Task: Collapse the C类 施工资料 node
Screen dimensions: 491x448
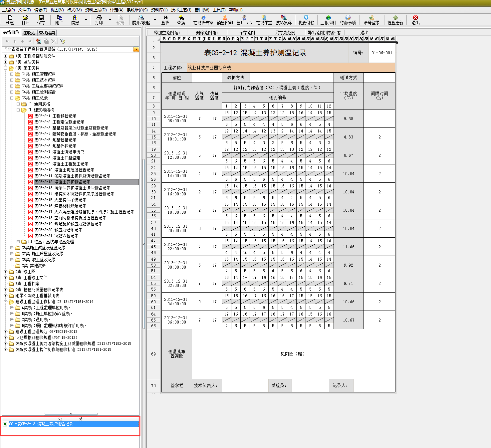Action: pyautogui.click(x=5, y=68)
